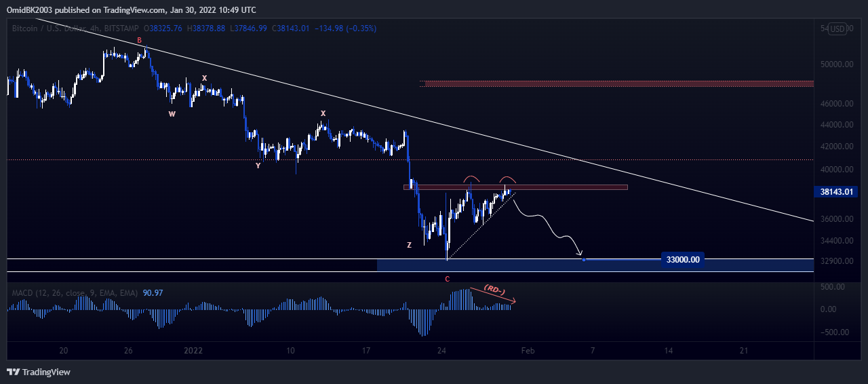The width and height of the screenshot is (868, 384).
Task: Click the 32900.00 price axis label
Action: pos(835,261)
